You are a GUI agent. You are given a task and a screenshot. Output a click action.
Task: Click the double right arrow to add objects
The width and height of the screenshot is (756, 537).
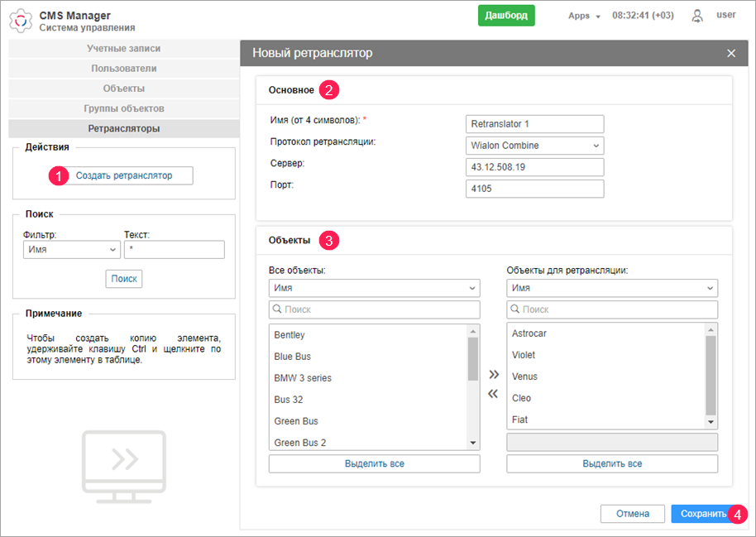494,374
